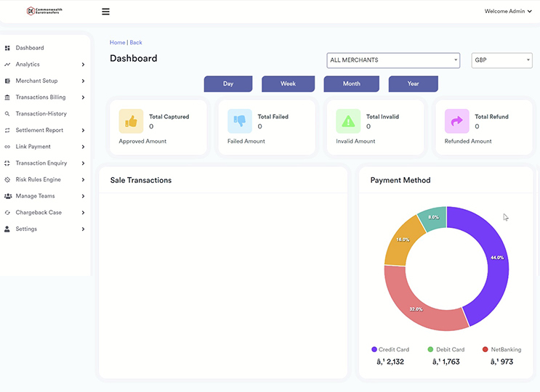Click the warning Total Invalid icon
540x392 pixels.
click(348, 121)
